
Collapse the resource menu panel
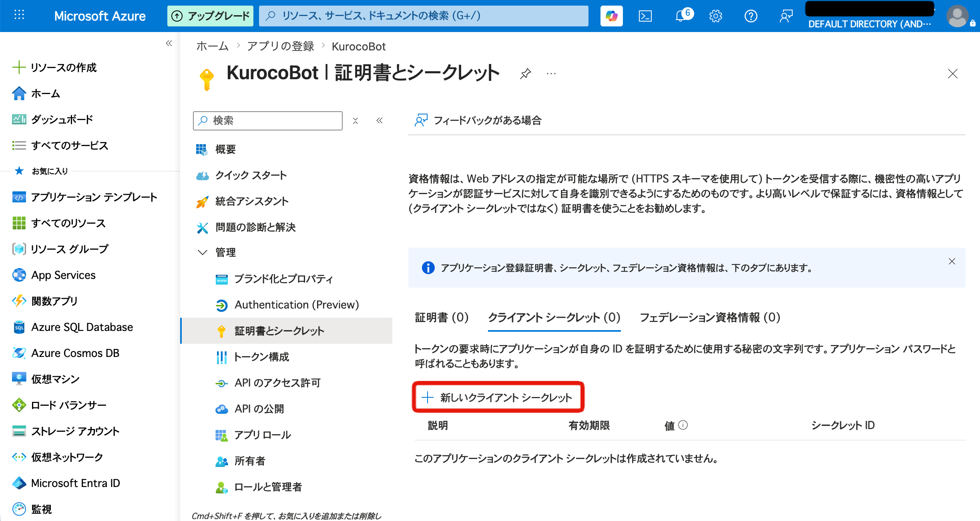point(380,120)
